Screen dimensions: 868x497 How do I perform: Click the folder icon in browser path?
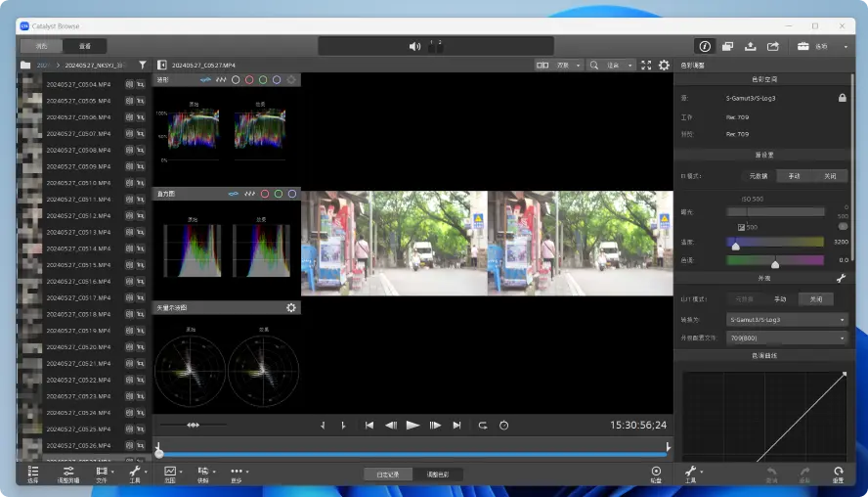click(25, 65)
